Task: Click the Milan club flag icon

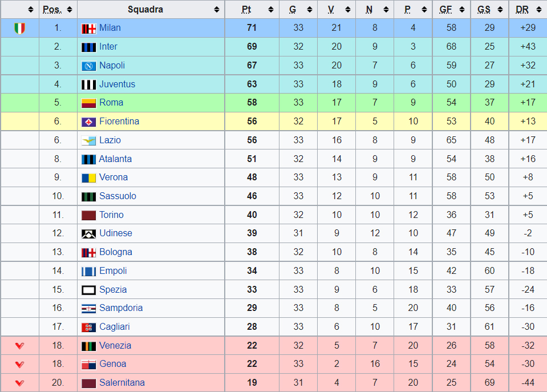Action: click(88, 29)
